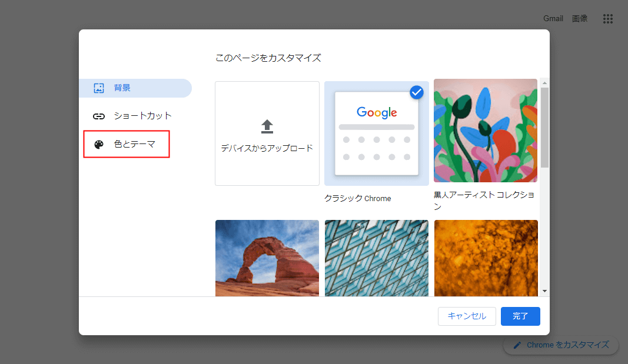This screenshot has width=628, height=364.
Task: Select the red rock arch background thumbnail
Action: 267,258
